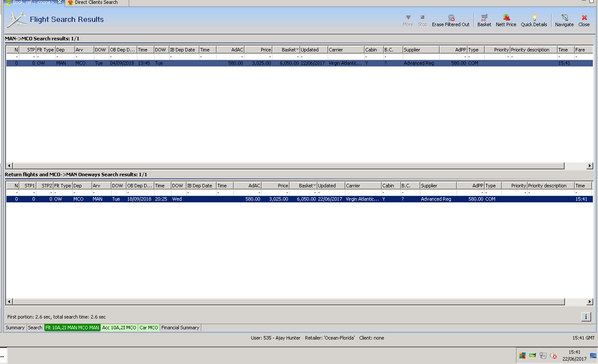Select the Flt 10A,2I MAN MCO MAN tab
The height and width of the screenshot is (364, 598).
[72, 328]
